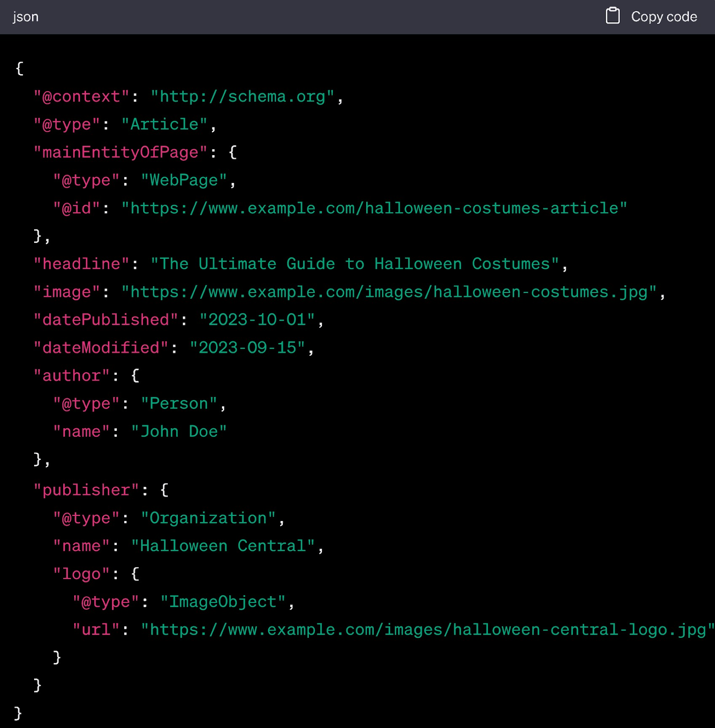715x728 pixels.
Task: Click the dateModified value 2023-09-15
Action: click(x=247, y=348)
